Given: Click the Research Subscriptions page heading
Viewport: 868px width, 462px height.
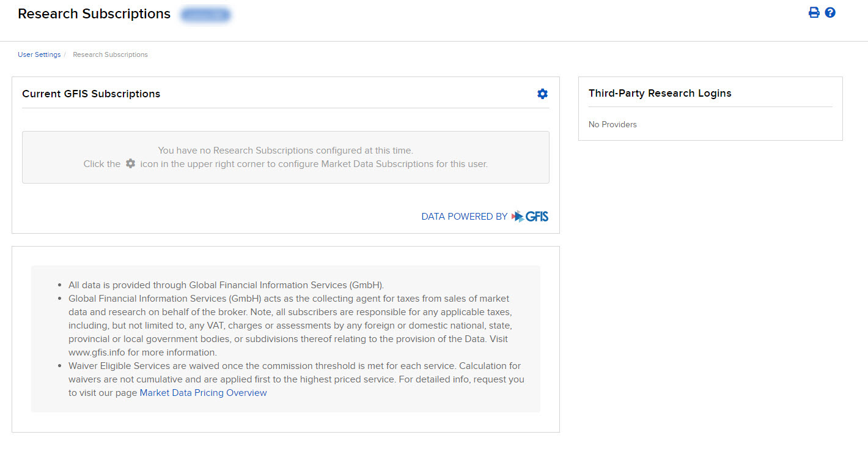Looking at the screenshot, I should [x=94, y=13].
